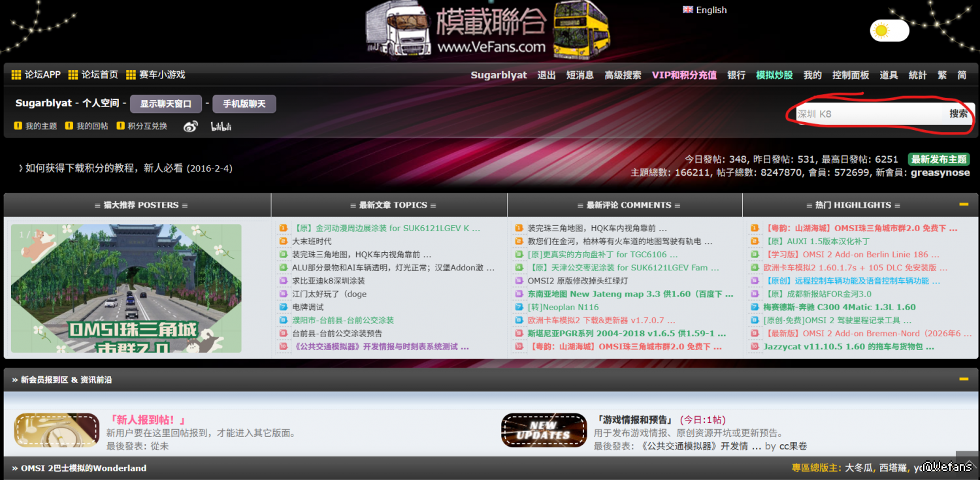This screenshot has height=480, width=980.
Task: Toggle the sun day/night mode switch
Action: tap(889, 31)
